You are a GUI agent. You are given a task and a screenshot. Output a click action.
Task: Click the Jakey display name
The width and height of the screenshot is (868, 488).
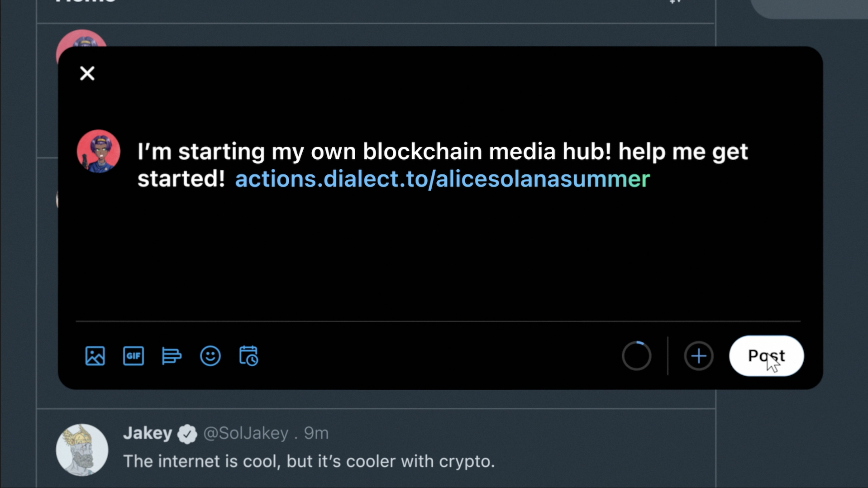tap(148, 433)
